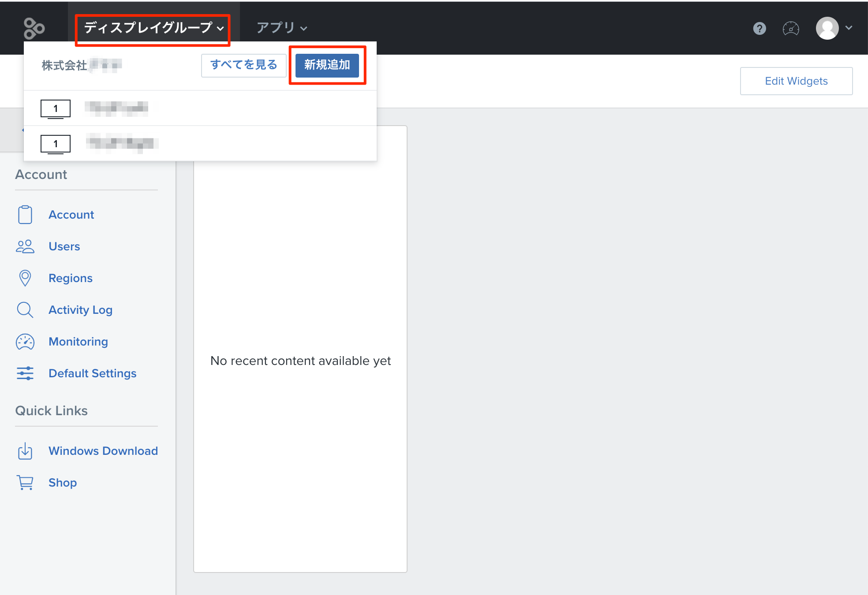Collapse the ディスプレイグループ dropdown menu
The image size is (868, 595).
[153, 28]
